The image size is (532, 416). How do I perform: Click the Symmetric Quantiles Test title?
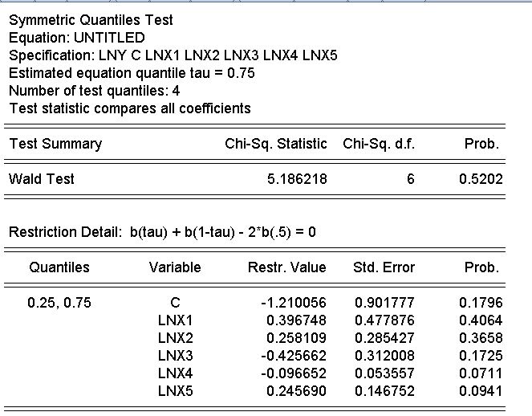point(91,20)
